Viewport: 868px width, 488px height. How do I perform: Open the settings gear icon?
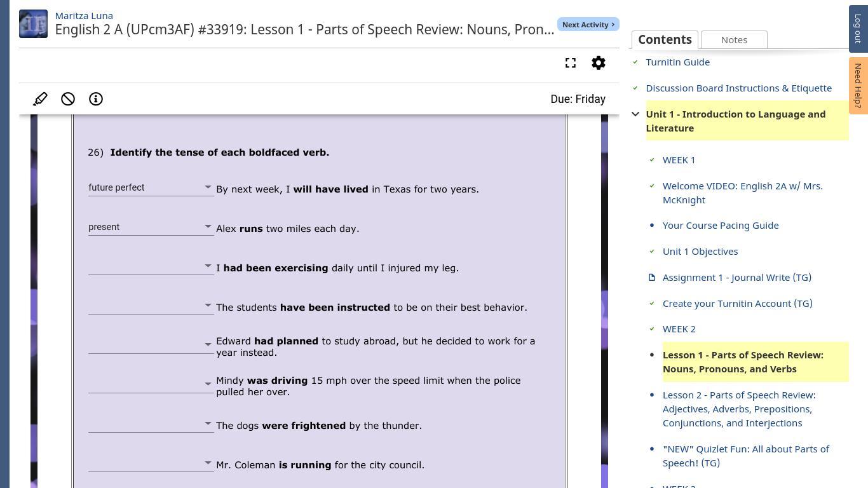599,63
